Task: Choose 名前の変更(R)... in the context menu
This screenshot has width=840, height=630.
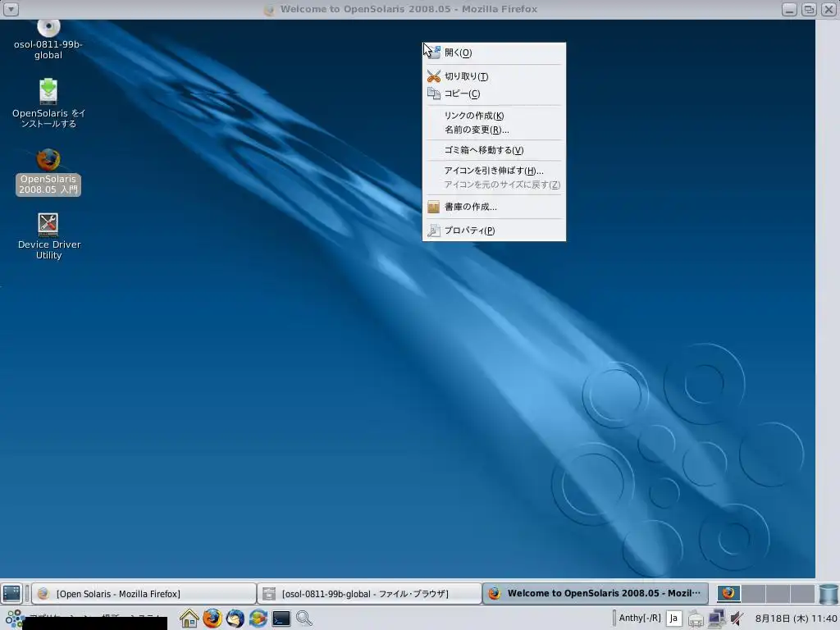Action: click(494, 130)
